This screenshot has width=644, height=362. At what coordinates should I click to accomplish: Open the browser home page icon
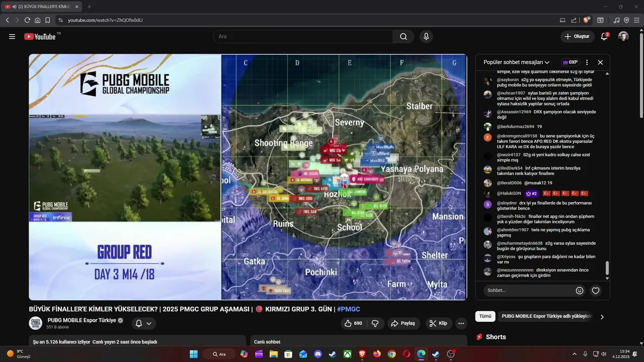tap(37, 20)
